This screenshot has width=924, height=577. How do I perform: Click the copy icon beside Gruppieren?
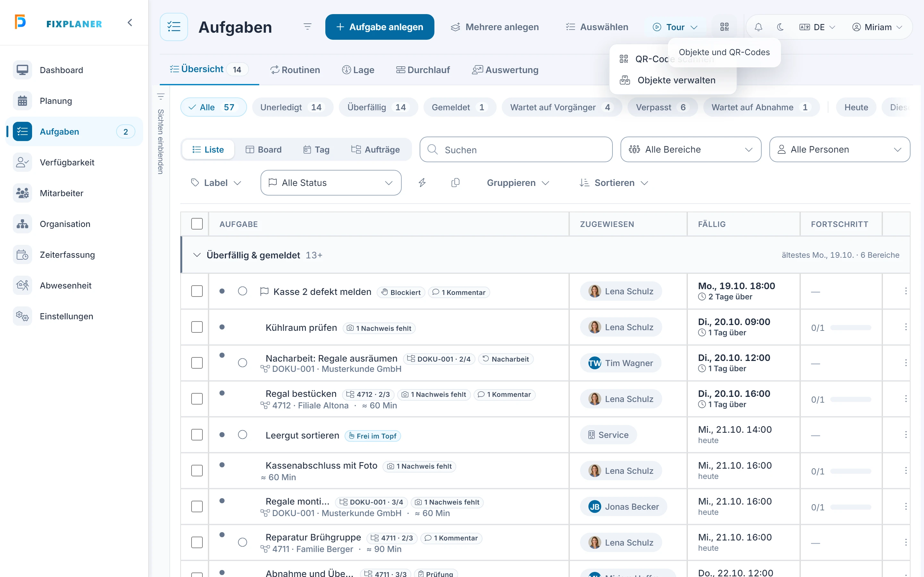click(455, 183)
